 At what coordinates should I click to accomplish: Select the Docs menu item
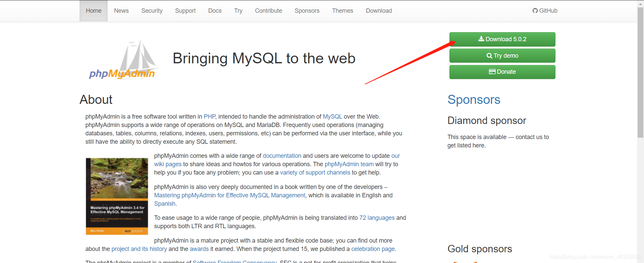coord(215,11)
